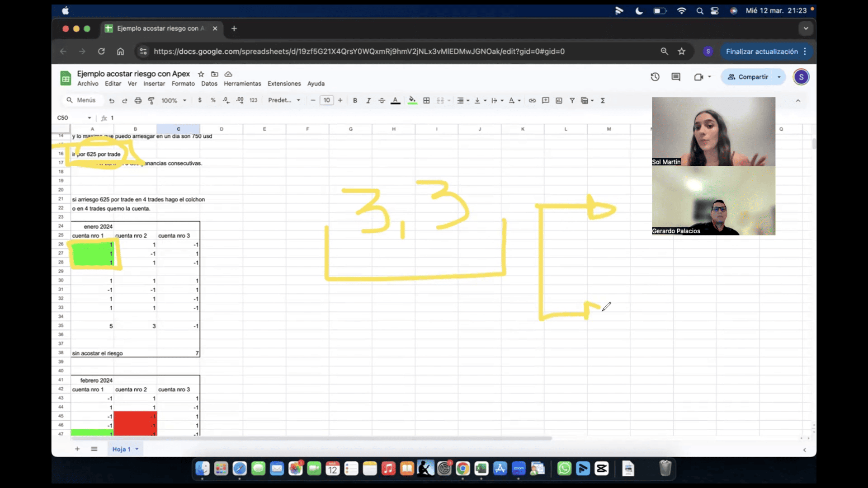
Task: Increase decimal places in toolbar
Action: [240, 100]
